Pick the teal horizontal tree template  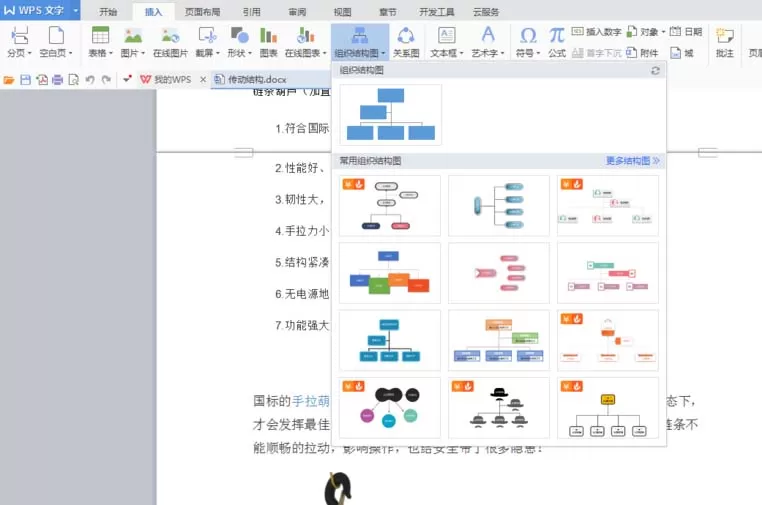click(x=499, y=206)
